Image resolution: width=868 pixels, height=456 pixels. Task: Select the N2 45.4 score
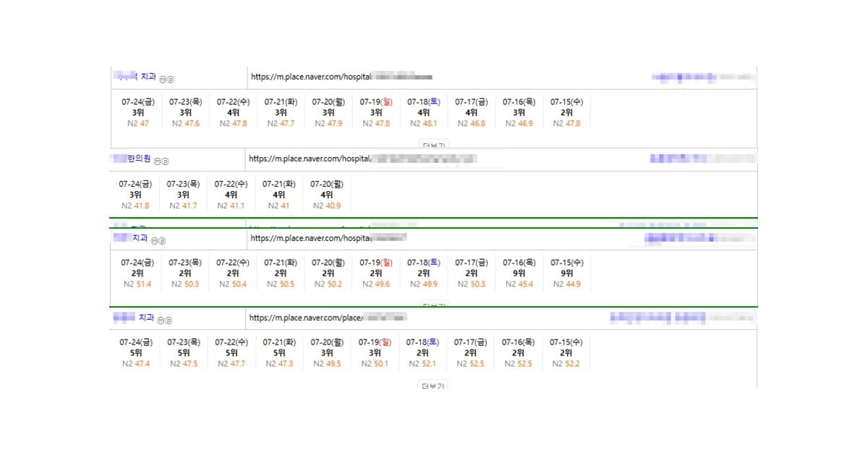click(x=519, y=284)
